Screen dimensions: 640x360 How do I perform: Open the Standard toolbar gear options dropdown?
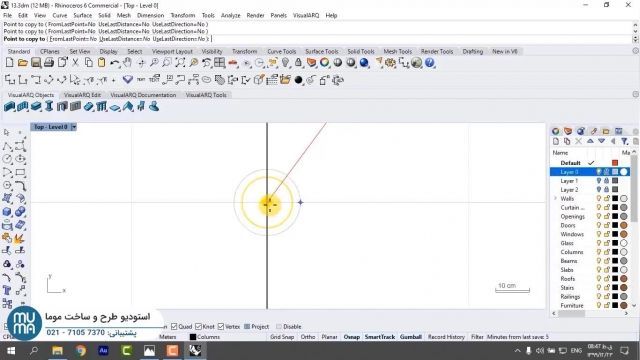click(636, 51)
